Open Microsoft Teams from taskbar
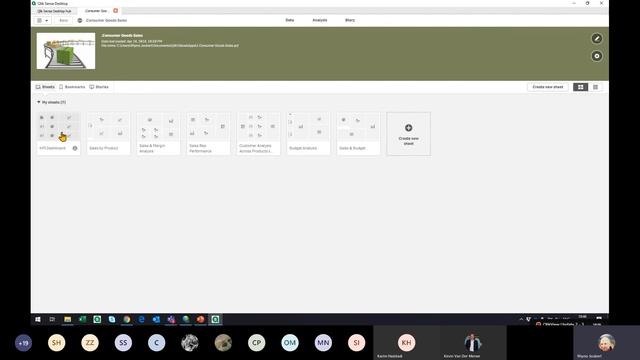The width and height of the screenshot is (640, 360). [171, 319]
